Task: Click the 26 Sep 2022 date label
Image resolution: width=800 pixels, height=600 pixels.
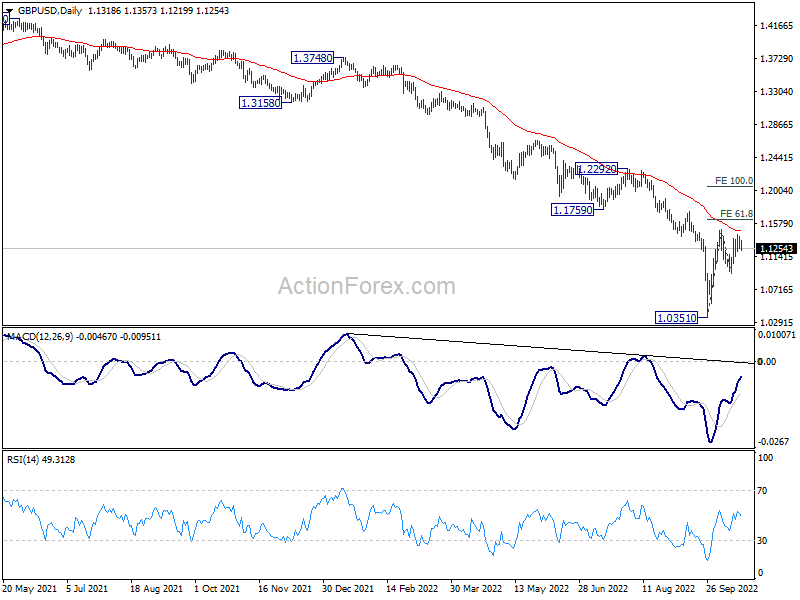Action: point(732,589)
